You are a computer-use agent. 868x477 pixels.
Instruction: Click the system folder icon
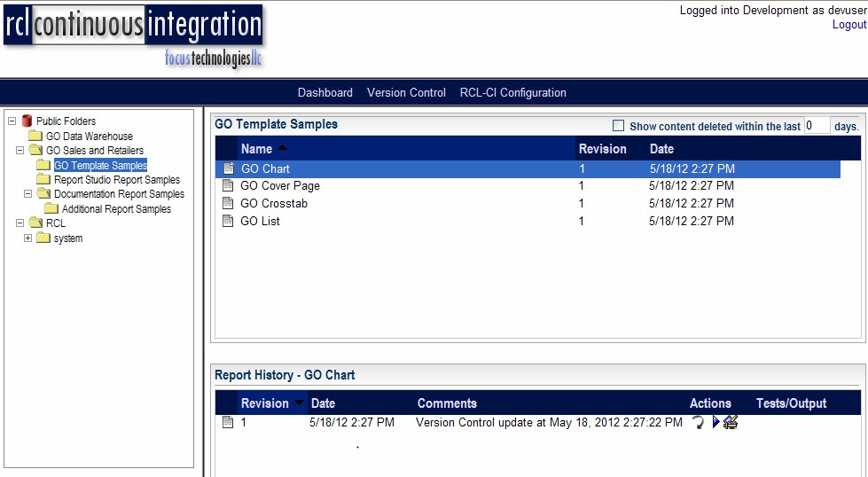pyautogui.click(x=43, y=238)
